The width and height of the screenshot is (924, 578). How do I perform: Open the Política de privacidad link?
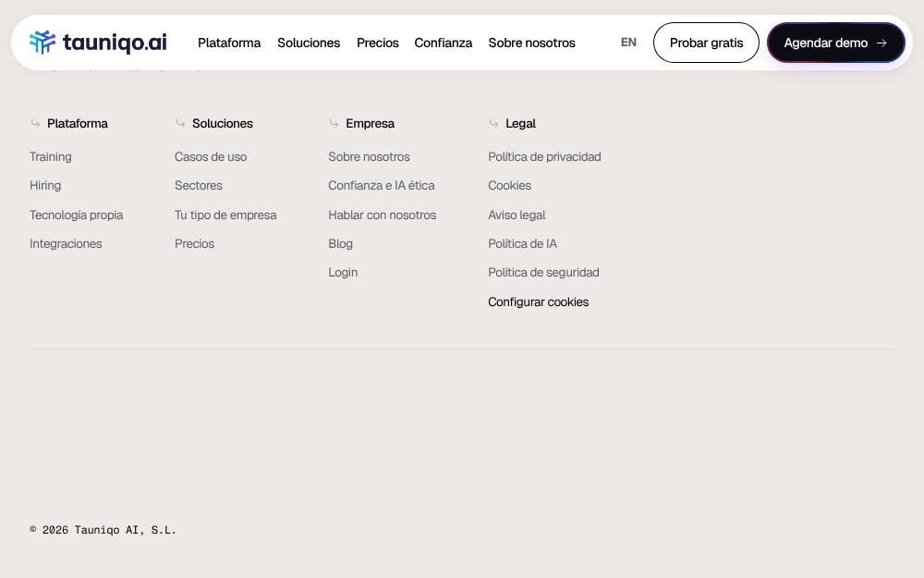544,157
